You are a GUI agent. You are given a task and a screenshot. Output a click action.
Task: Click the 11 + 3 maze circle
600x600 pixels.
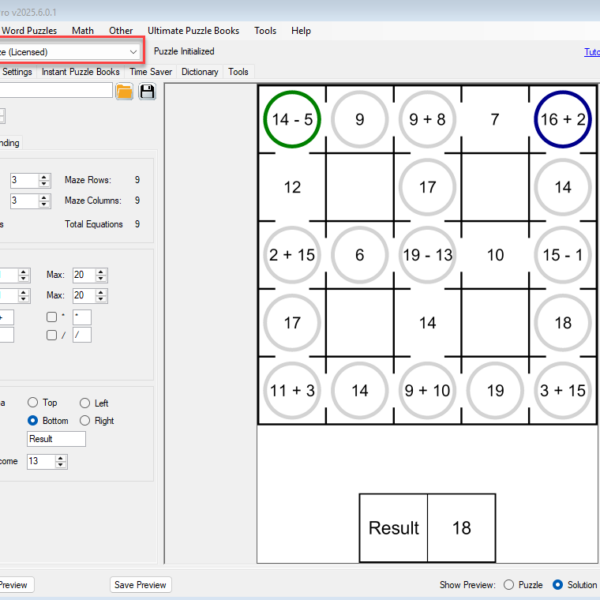(293, 391)
